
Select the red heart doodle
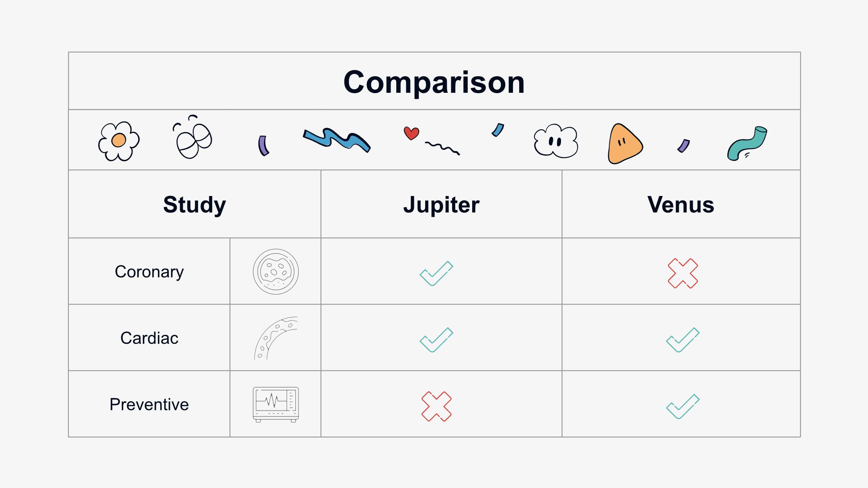411,133
